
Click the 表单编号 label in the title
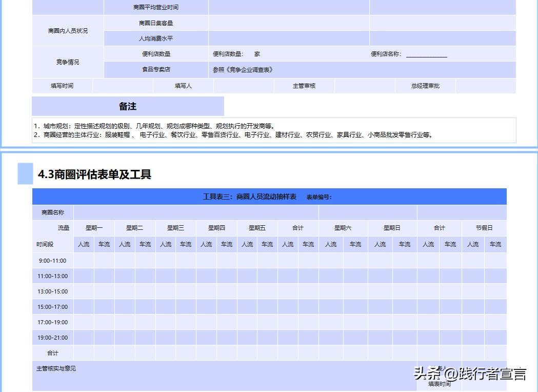(320, 197)
